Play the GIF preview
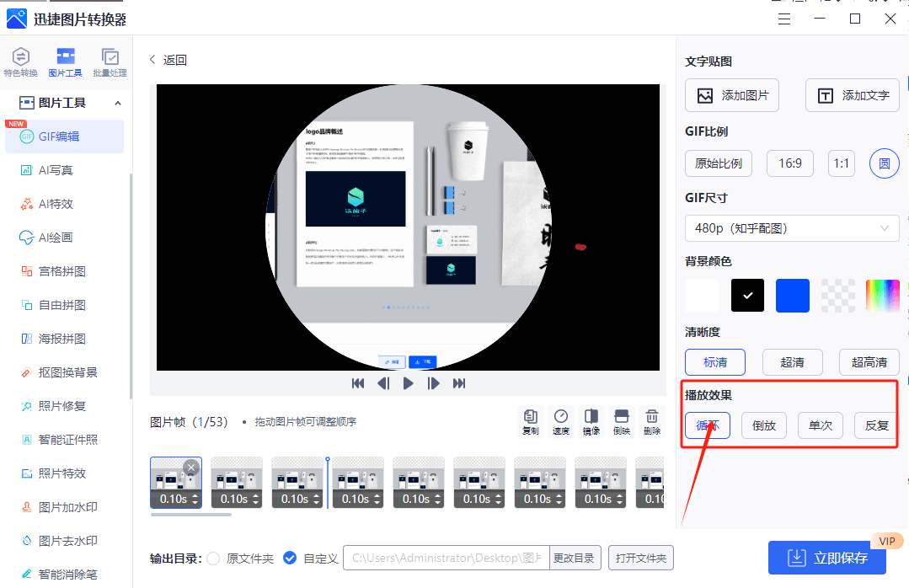Screen dimensions: 909x588 (408, 383)
